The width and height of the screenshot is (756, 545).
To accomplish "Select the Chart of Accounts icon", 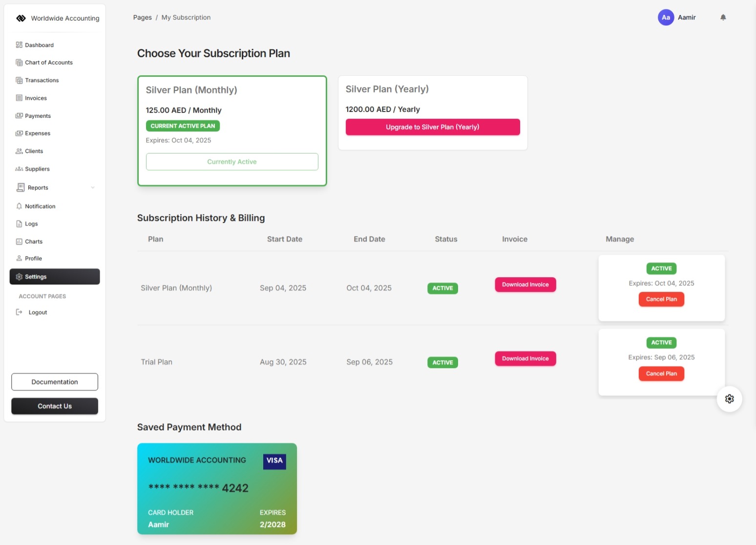I will point(19,62).
